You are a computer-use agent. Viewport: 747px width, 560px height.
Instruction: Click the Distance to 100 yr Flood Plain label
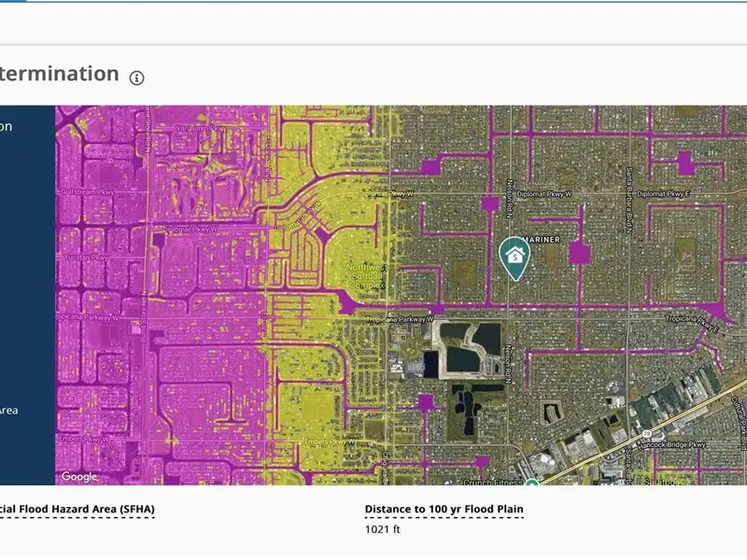pyautogui.click(x=444, y=510)
